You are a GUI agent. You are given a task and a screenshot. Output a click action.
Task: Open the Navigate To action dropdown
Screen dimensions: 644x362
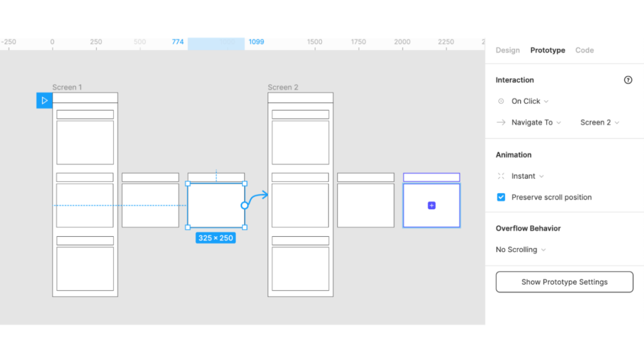pos(536,122)
